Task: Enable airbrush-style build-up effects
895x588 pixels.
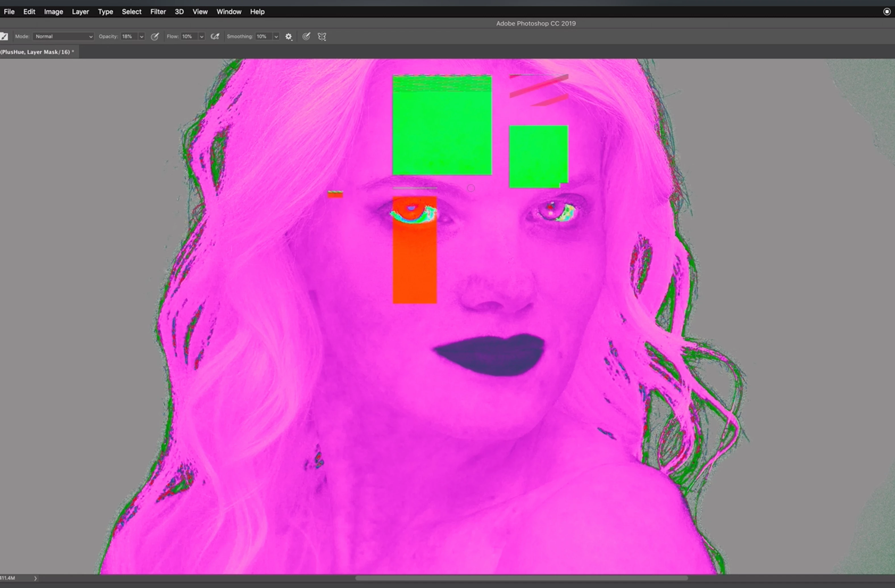Action: (x=215, y=36)
